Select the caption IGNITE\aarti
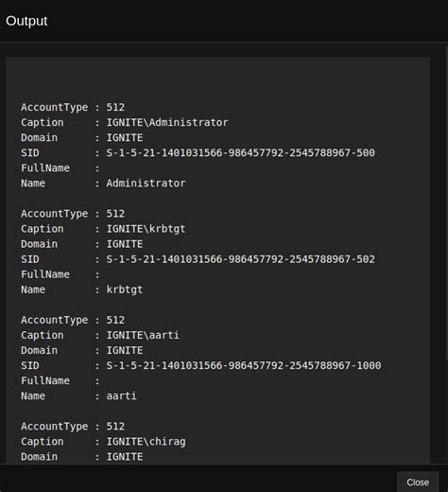This screenshot has height=492, width=448. [143, 335]
